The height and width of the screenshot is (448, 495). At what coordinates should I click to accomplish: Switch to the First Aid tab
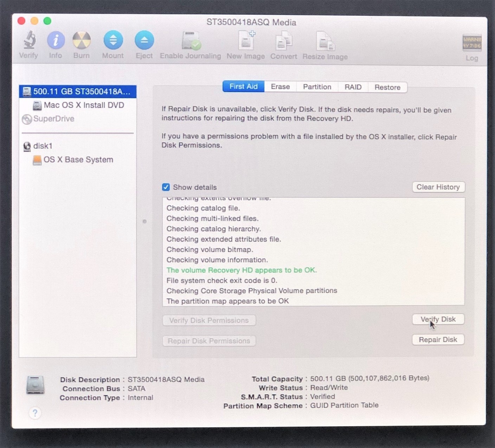(x=243, y=86)
